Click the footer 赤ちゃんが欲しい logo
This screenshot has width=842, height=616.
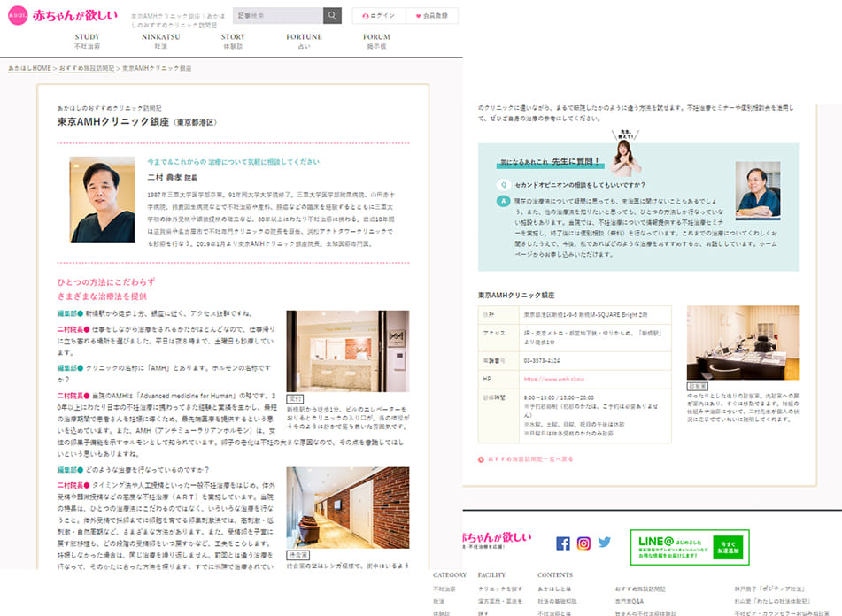pyautogui.click(x=497, y=539)
